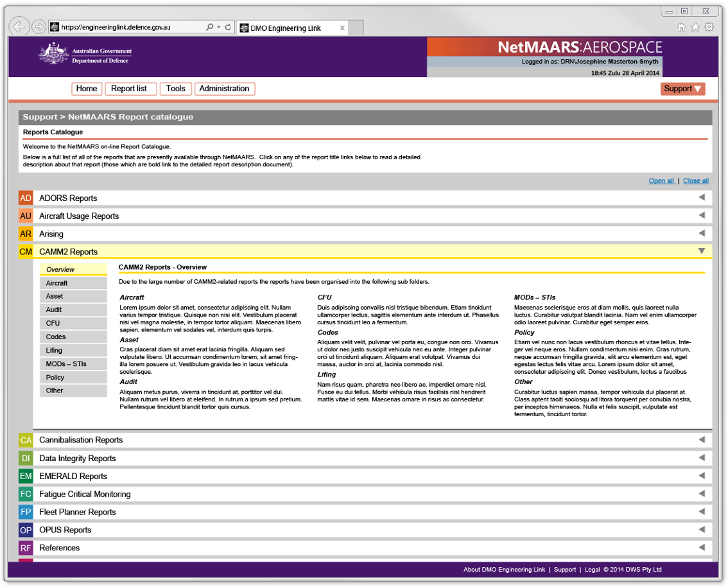Expand Cannibalisation Reports with its arrow
Viewport: 728px width, 587px height.
click(702, 439)
